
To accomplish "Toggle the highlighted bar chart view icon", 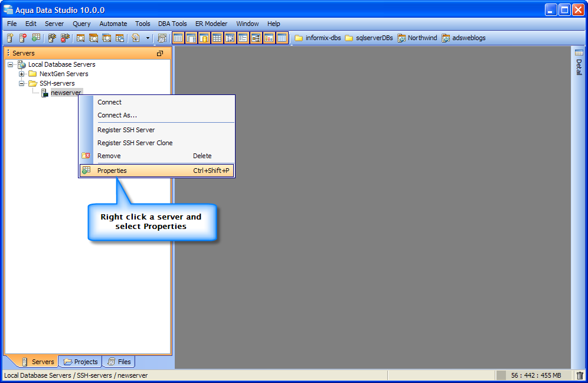I will (x=269, y=38).
